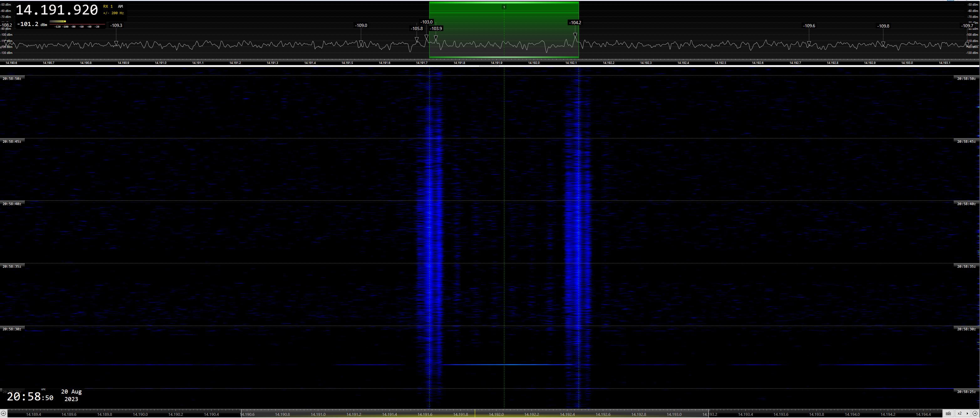Change the AM demodulation mode label

tap(120, 7)
